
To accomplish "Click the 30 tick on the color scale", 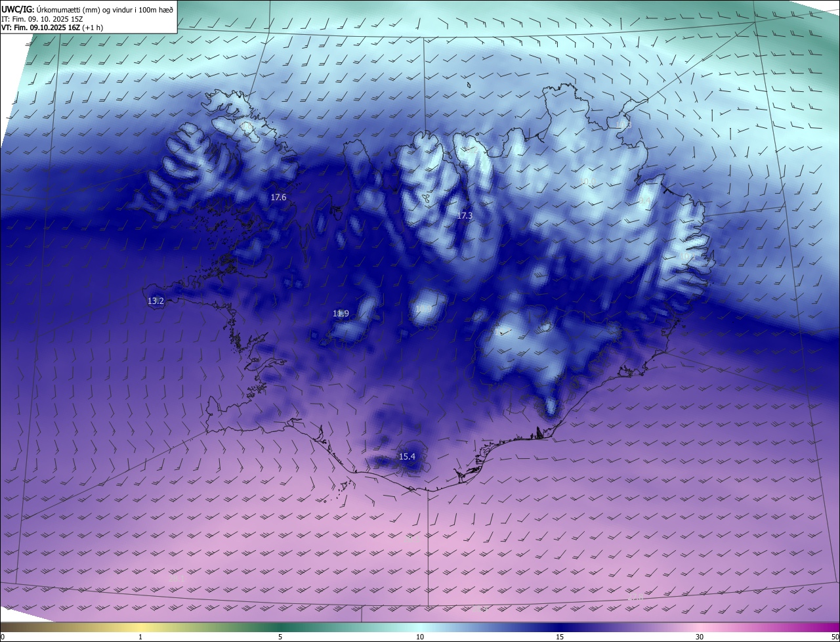I will [x=700, y=637].
